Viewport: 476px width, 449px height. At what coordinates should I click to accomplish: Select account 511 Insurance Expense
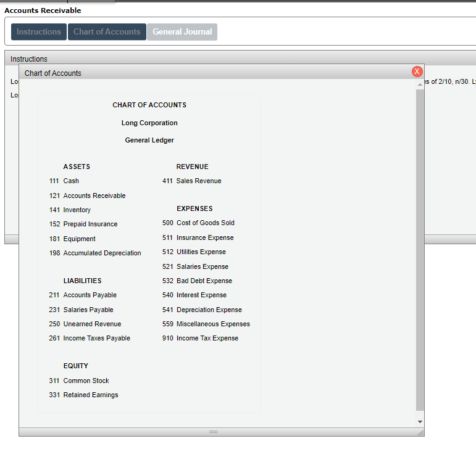pyautogui.click(x=198, y=237)
